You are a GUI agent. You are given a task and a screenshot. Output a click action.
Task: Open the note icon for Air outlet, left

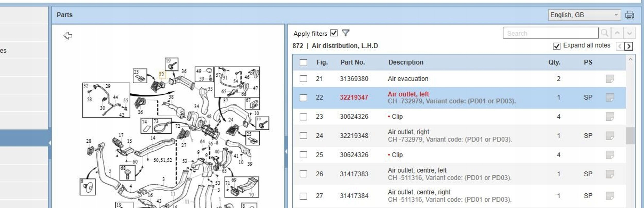[610, 97]
